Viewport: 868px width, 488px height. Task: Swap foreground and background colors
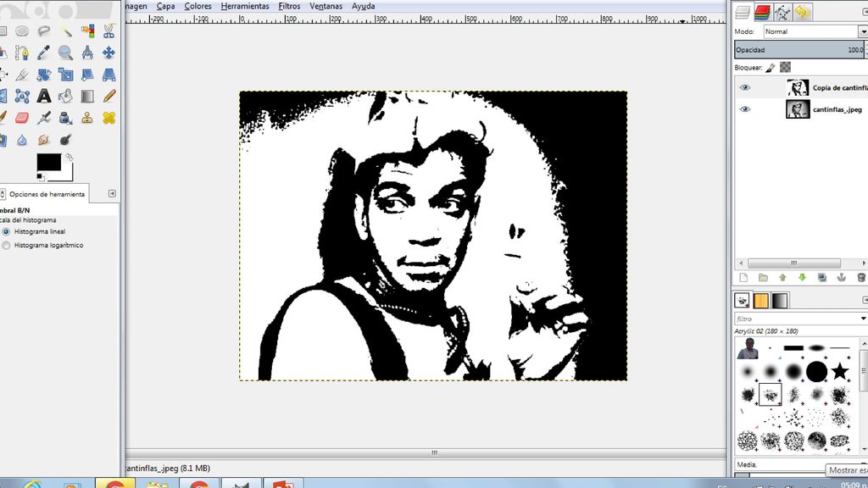[69, 157]
